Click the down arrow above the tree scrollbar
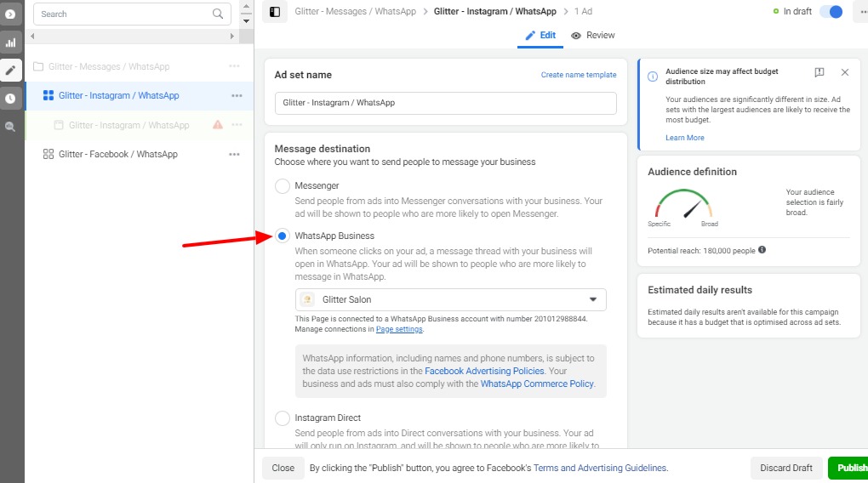This screenshot has width=868, height=483. pyautogui.click(x=246, y=21)
